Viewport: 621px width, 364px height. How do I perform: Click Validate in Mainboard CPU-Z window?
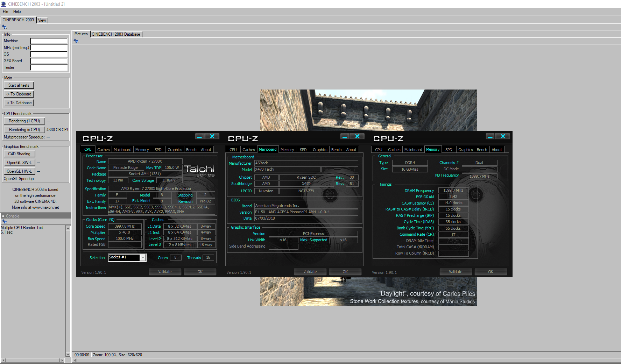click(310, 272)
